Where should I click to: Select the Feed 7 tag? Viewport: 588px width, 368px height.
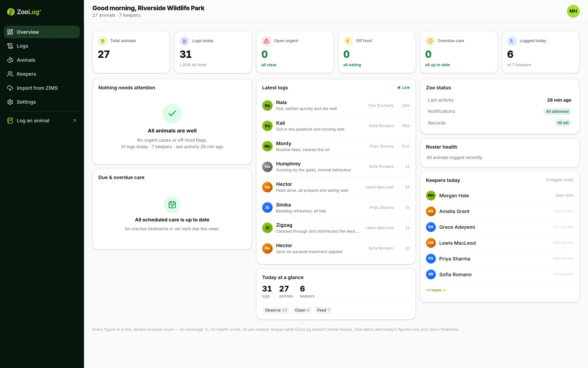323,310
